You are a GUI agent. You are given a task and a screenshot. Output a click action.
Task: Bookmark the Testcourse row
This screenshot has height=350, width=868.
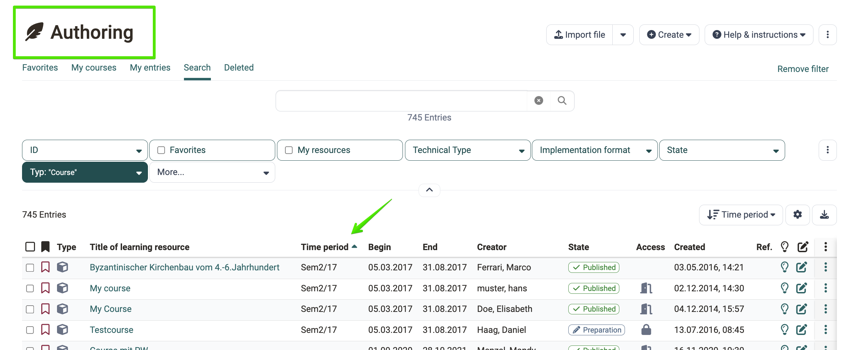click(x=45, y=330)
